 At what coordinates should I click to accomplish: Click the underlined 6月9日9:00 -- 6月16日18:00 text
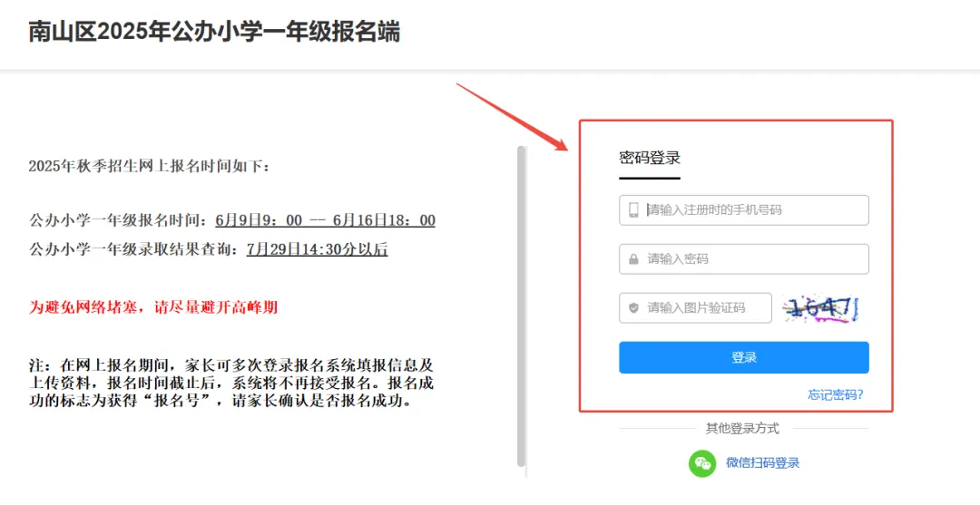coord(325,220)
